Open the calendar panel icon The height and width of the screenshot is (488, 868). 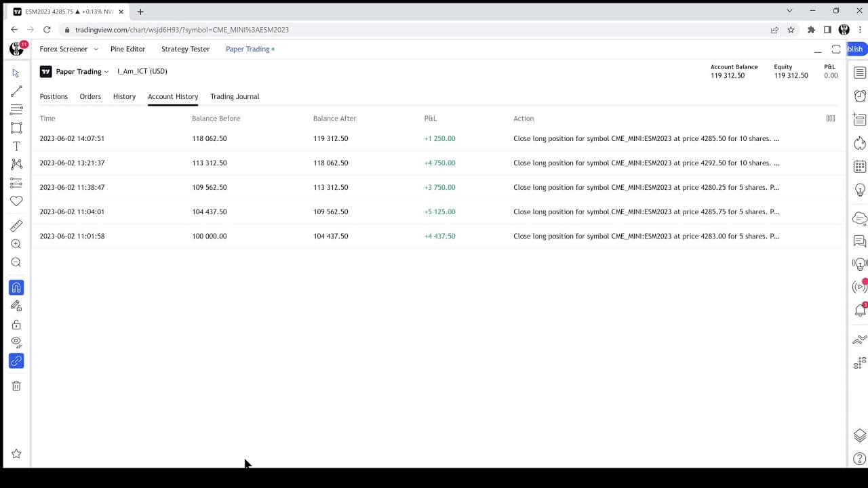pos(860,166)
